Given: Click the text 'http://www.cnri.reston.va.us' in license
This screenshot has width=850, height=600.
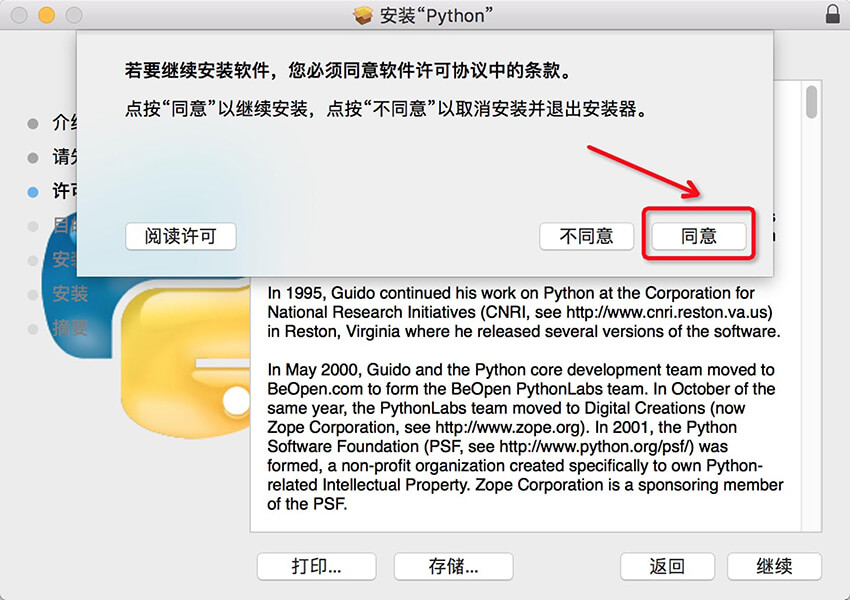Looking at the screenshot, I should 667,312.
